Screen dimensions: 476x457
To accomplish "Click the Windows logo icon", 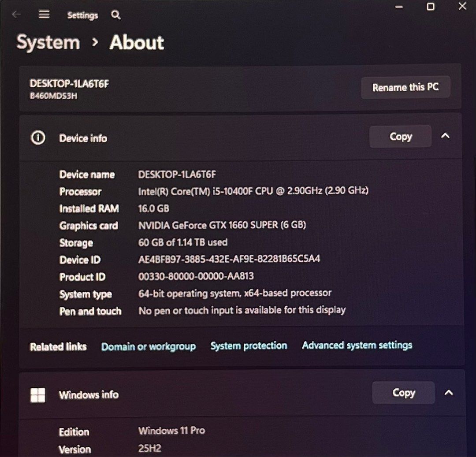I will tap(38, 395).
